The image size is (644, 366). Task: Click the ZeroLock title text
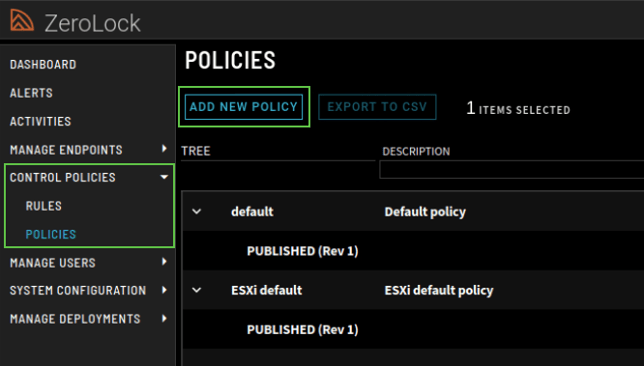(92, 23)
